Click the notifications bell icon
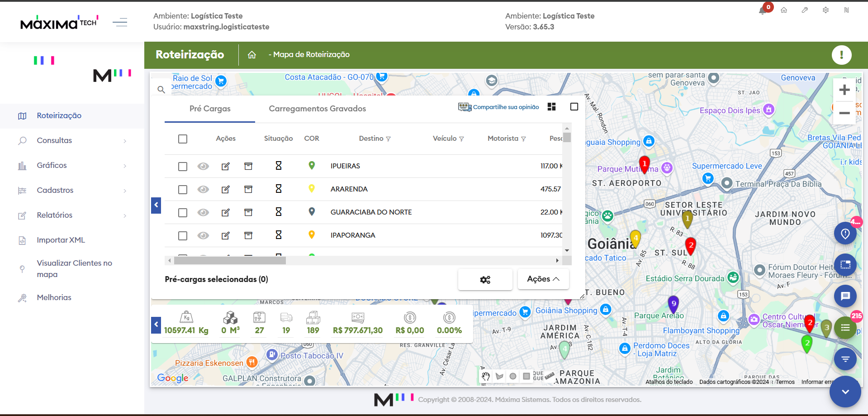 [763, 11]
